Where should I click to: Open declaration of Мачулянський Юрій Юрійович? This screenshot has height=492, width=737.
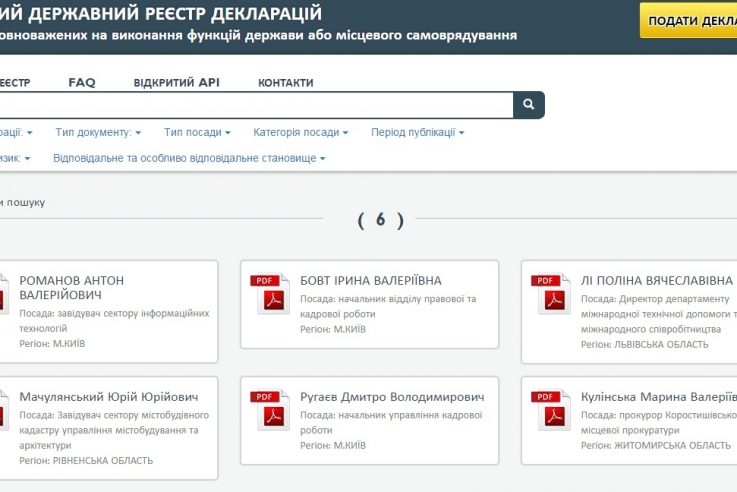click(109, 397)
